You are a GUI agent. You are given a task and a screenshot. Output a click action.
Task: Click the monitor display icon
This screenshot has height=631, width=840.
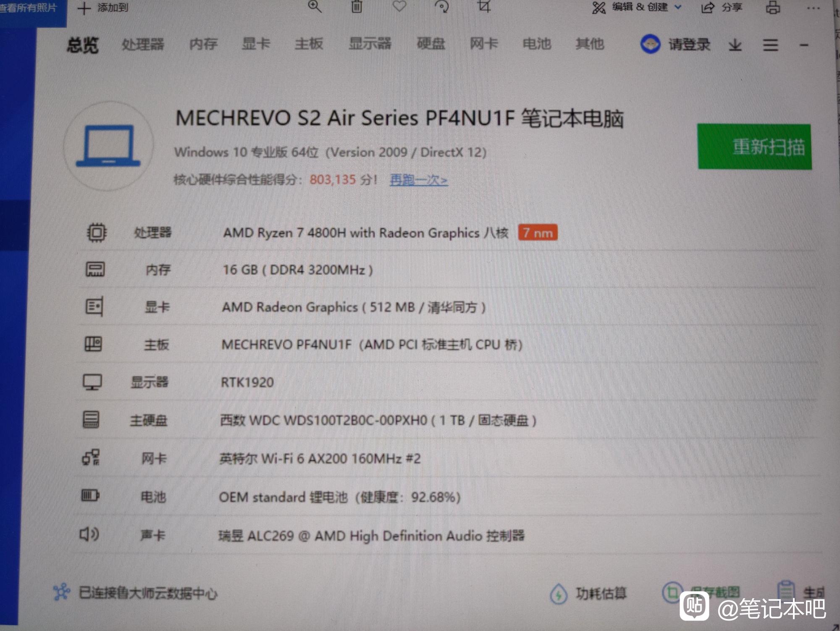[x=92, y=382]
